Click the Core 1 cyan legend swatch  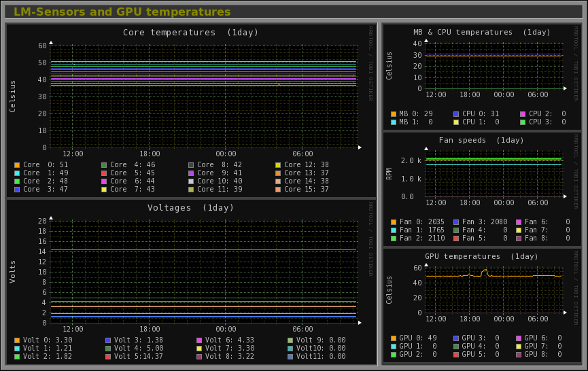pyautogui.click(x=17, y=173)
